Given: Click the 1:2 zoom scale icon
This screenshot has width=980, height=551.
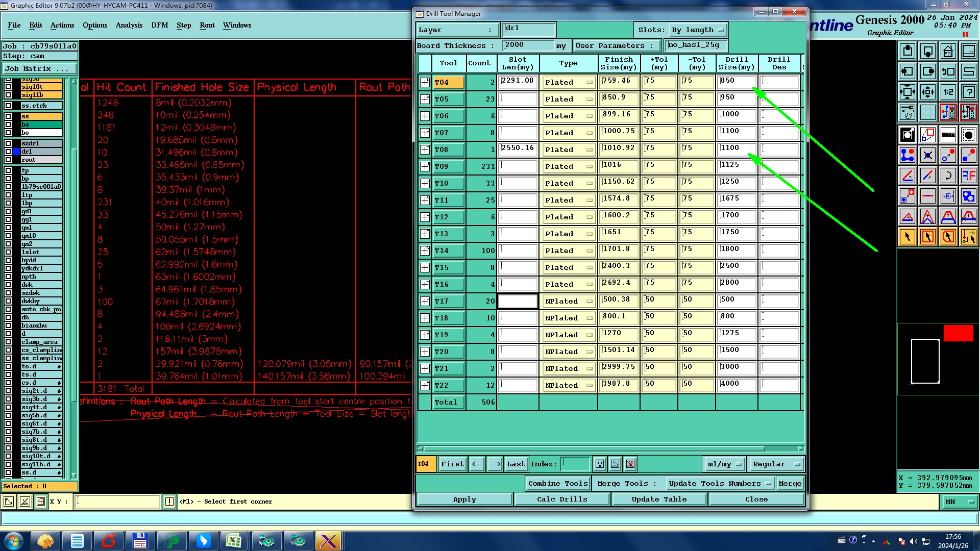Looking at the screenshot, I should point(948,92).
